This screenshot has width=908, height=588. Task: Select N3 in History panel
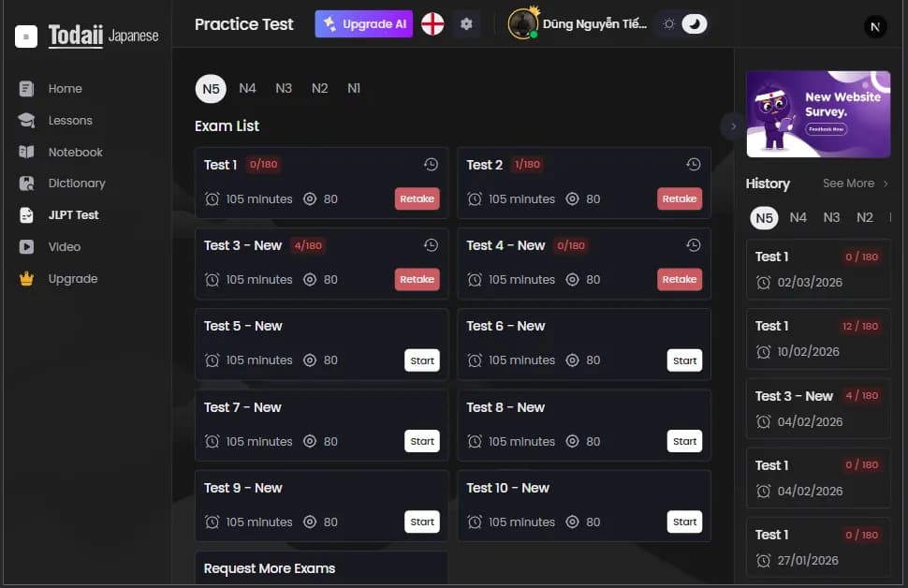point(831,217)
